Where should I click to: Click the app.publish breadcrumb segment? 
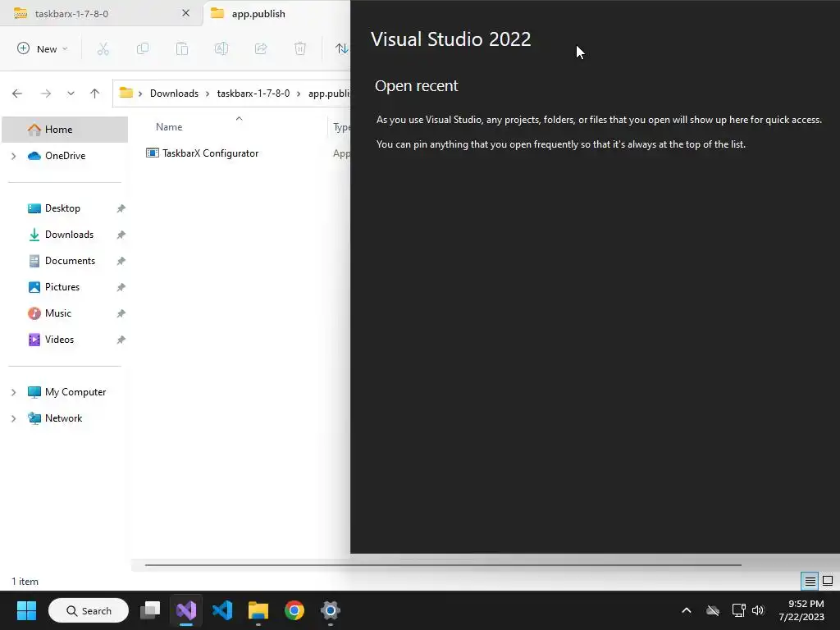point(328,94)
